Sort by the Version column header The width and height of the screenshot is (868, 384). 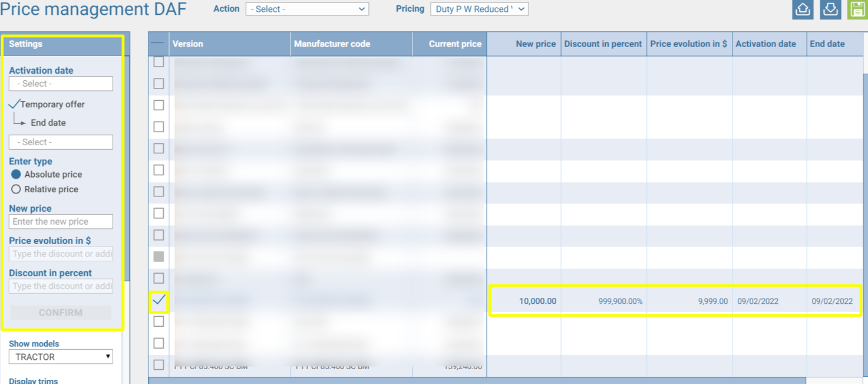pyautogui.click(x=230, y=44)
